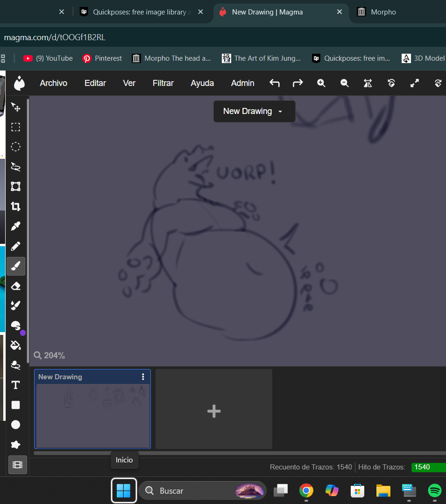Image resolution: width=446 pixels, height=504 pixels.
Task: Select the Text tool
Action: pos(15,385)
